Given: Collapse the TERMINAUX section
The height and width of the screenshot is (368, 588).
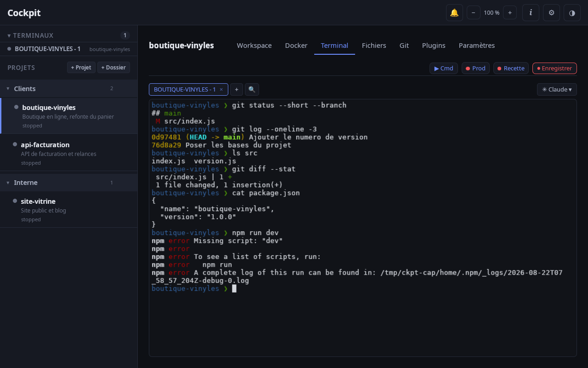Looking at the screenshot, I should 30,35.
